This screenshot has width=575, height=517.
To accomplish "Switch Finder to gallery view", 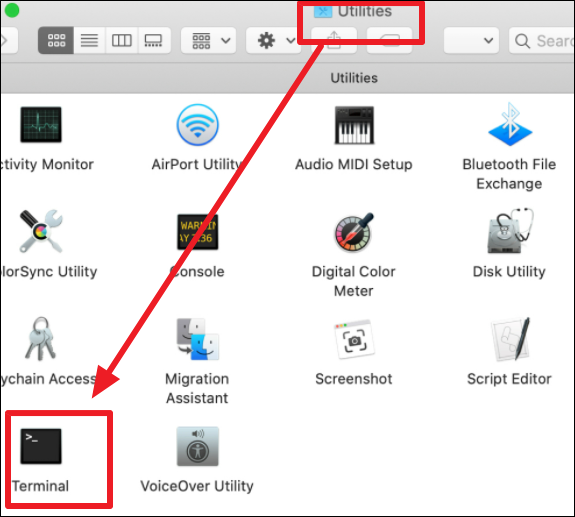I will click(x=154, y=40).
